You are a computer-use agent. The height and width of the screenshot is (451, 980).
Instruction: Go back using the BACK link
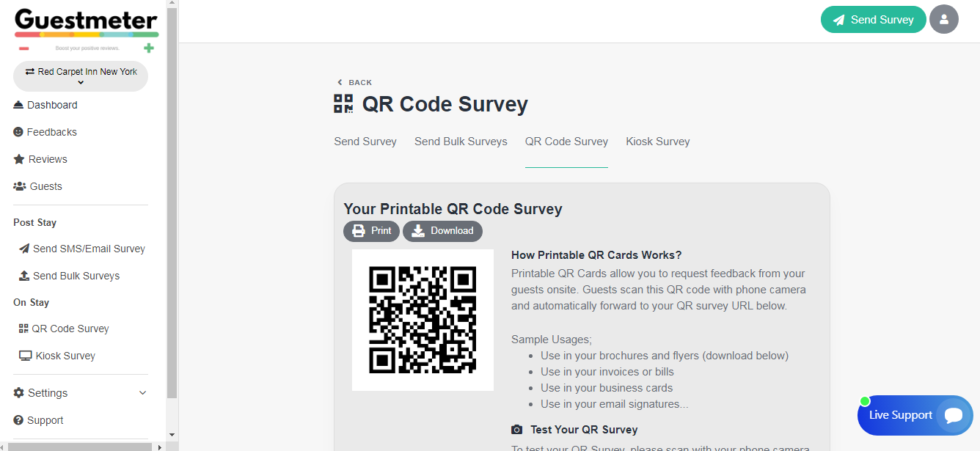(354, 83)
